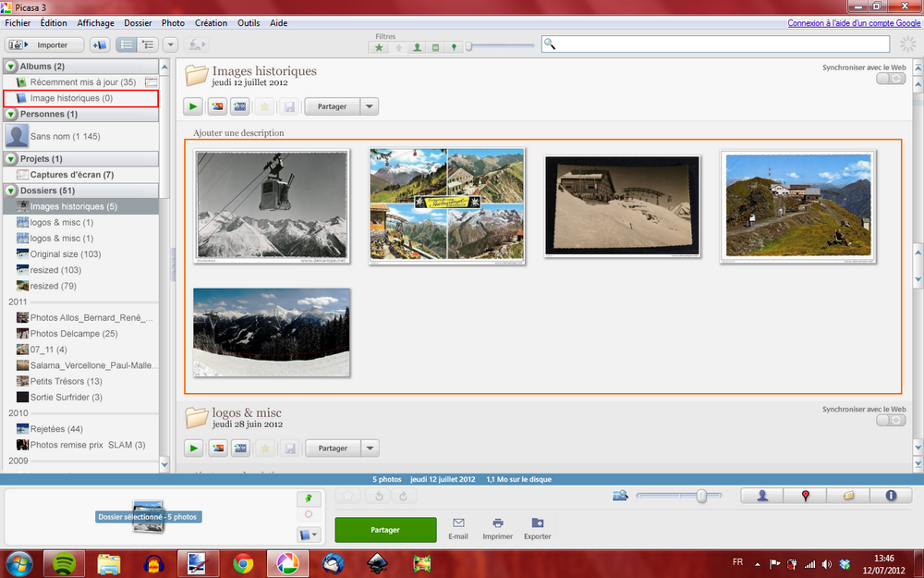Adjust the date range filter slider

pos(469,46)
